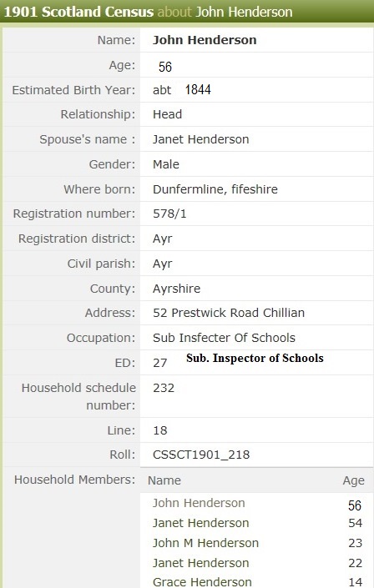Click the registration number 578/1

point(169,214)
